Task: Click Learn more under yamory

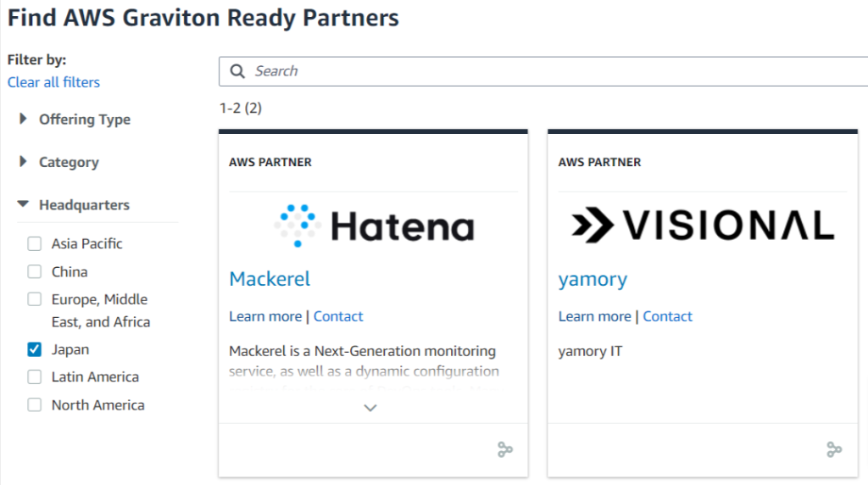Action: click(594, 316)
